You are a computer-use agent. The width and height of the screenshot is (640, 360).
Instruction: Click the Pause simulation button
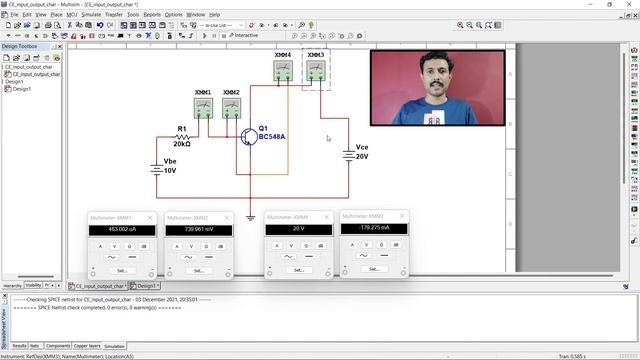point(214,36)
